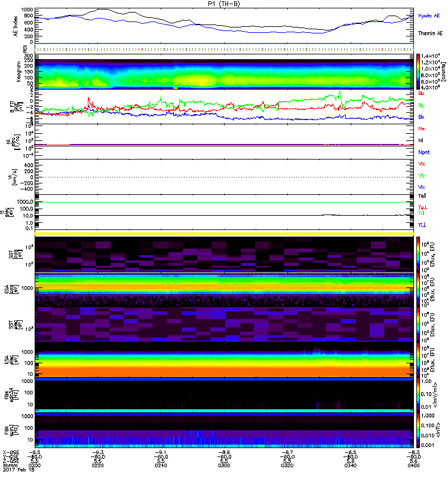Image resolution: width=448 pixels, height=478 pixels.
Task: Click the blue velocity legend label "Viz"
Action: 422,187
